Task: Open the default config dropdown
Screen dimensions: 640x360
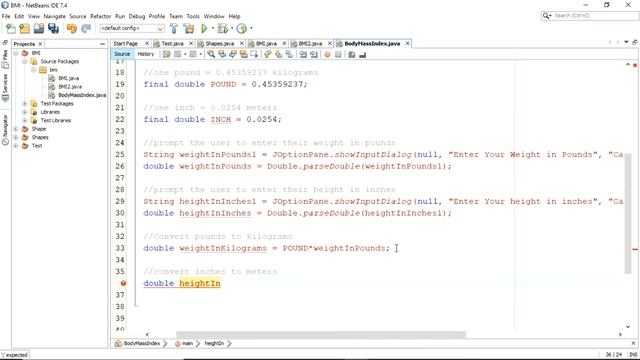Action: pos(132,28)
